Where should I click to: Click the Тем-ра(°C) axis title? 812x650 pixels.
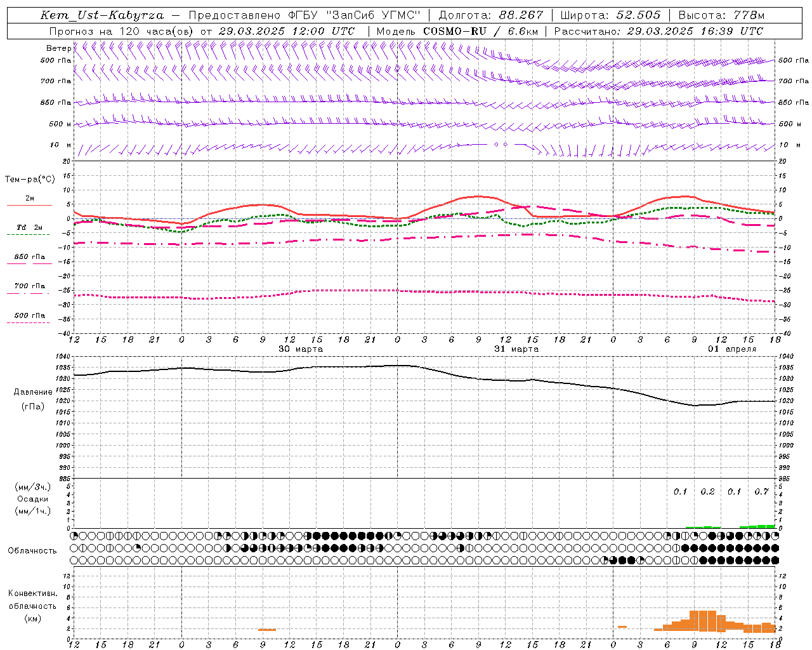click(x=30, y=180)
